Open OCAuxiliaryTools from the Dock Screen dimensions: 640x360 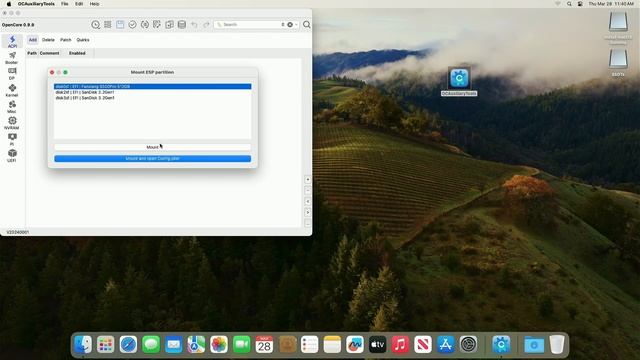[501, 345]
